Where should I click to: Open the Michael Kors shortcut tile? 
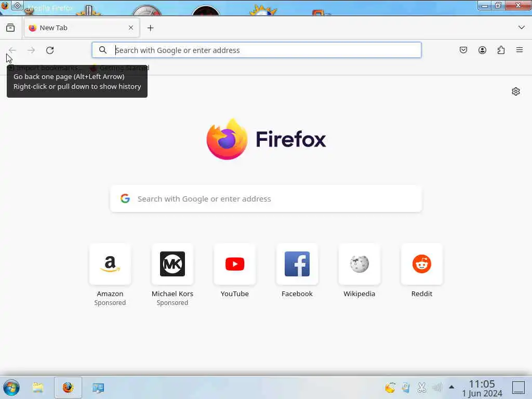pyautogui.click(x=172, y=264)
